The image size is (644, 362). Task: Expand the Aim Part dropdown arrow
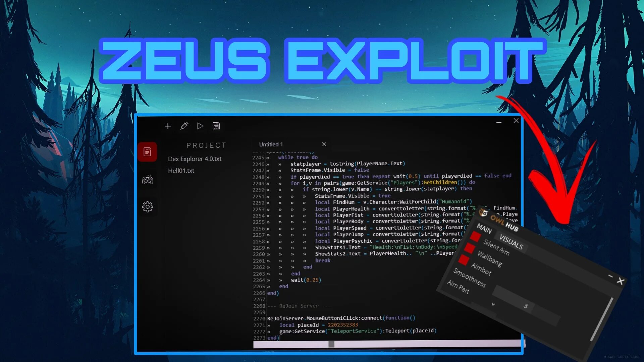(493, 304)
